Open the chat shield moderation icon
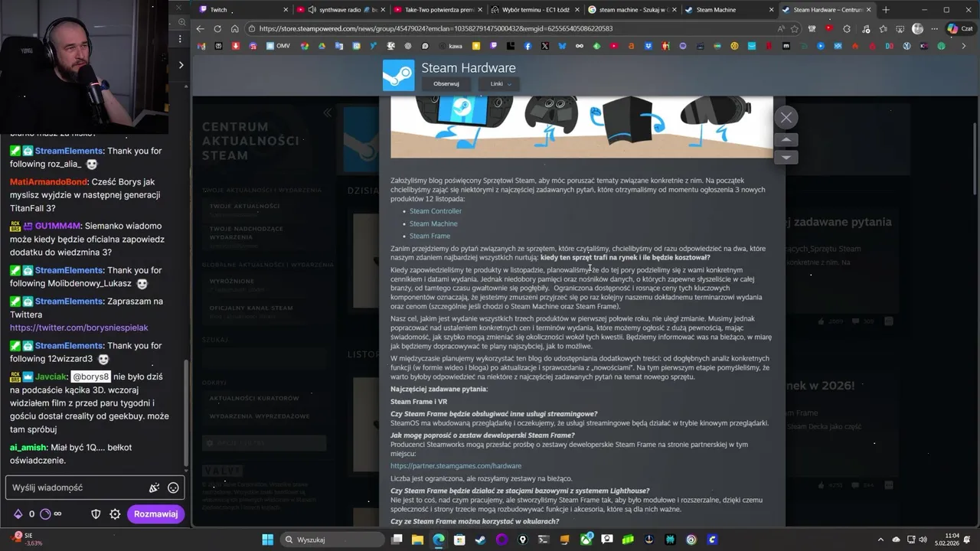The height and width of the screenshot is (551, 980). click(96, 514)
